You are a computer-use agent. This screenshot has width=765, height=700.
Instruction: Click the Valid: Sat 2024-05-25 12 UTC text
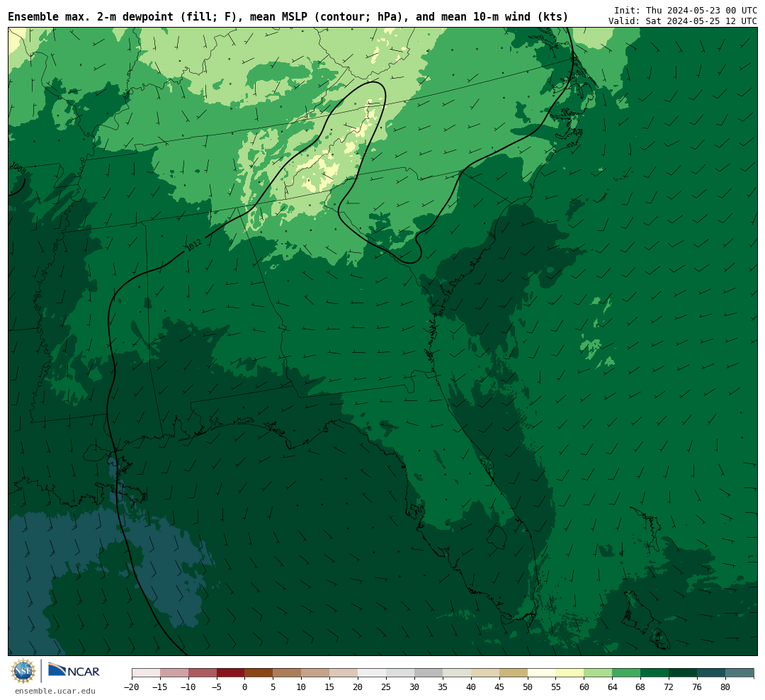[x=683, y=21]
